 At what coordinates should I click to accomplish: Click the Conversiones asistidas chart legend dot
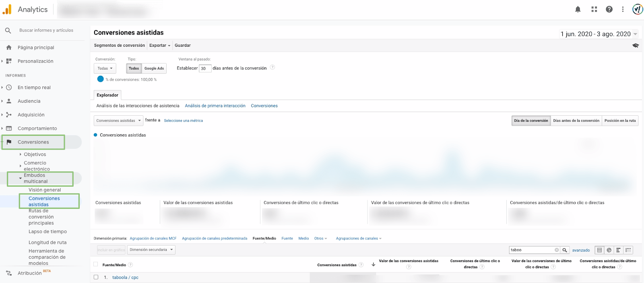96,135
